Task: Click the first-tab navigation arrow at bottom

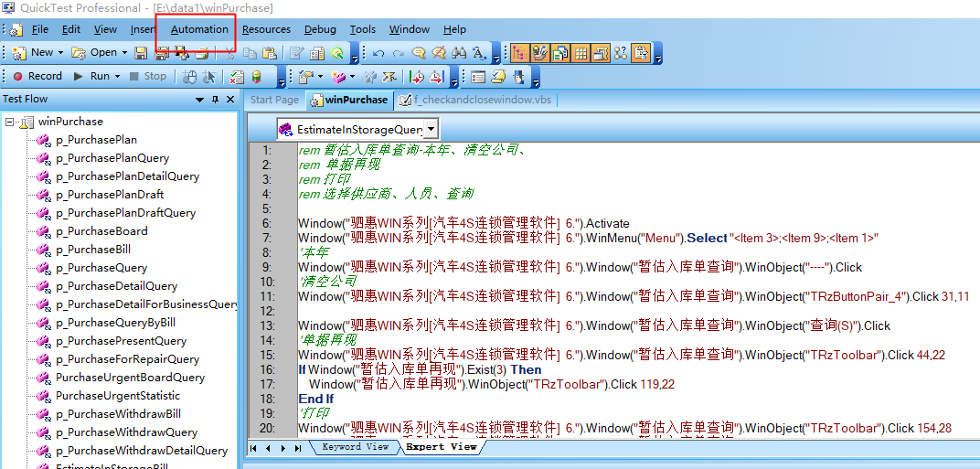Action: (x=254, y=448)
